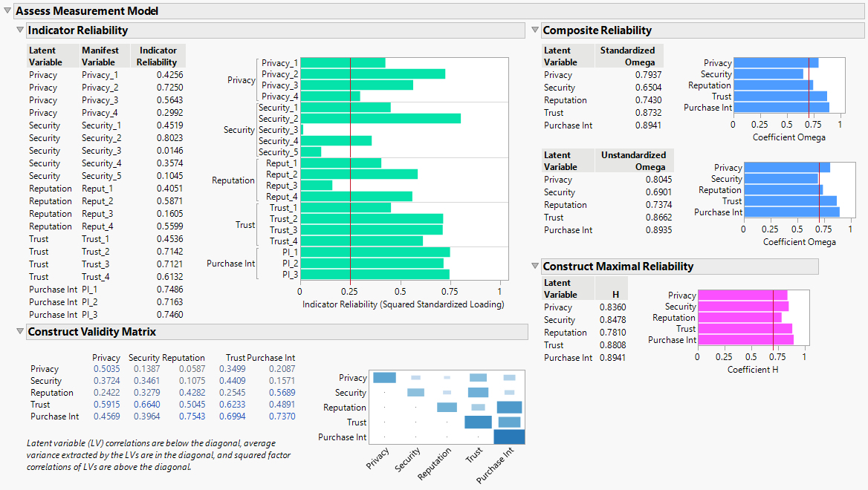Collapse the Construct Maximal Reliability section
Viewport: 868px width, 490px height.
(534, 267)
